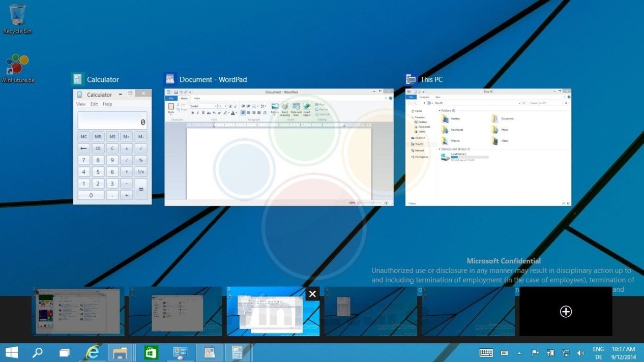Viewport: 644px width, 362px height.
Task: Open Search from the taskbar magnifier icon
Action: pos(38,352)
